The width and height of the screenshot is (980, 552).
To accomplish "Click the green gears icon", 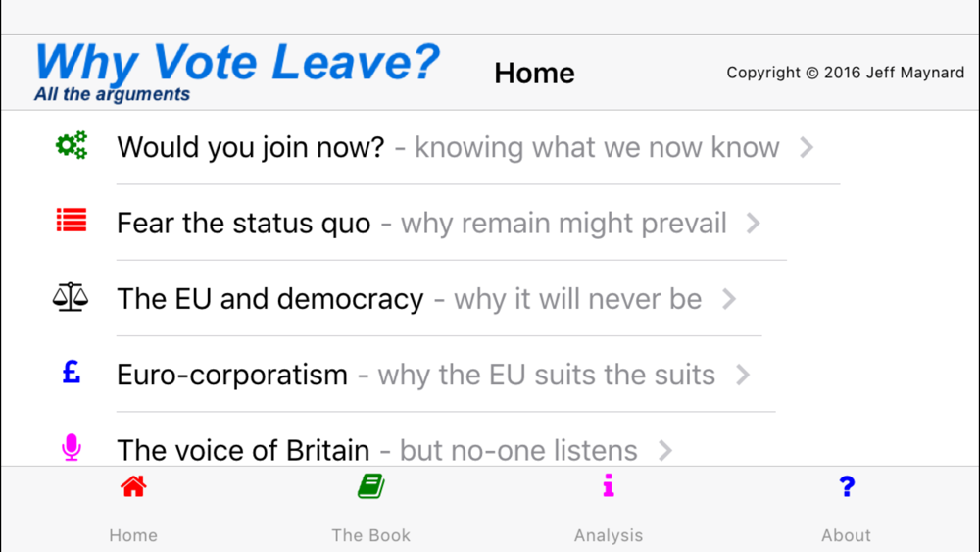I will coord(72,145).
